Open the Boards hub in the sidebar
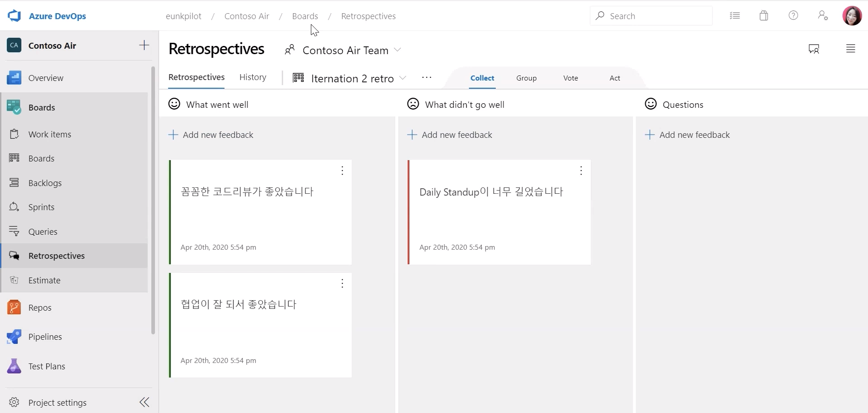The image size is (868, 413). pos(75,107)
